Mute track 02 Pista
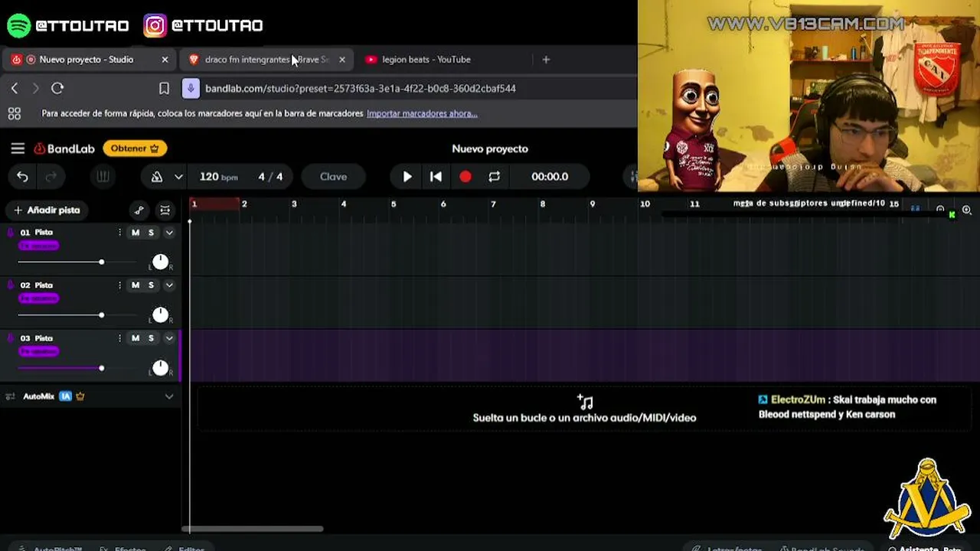 coord(136,285)
